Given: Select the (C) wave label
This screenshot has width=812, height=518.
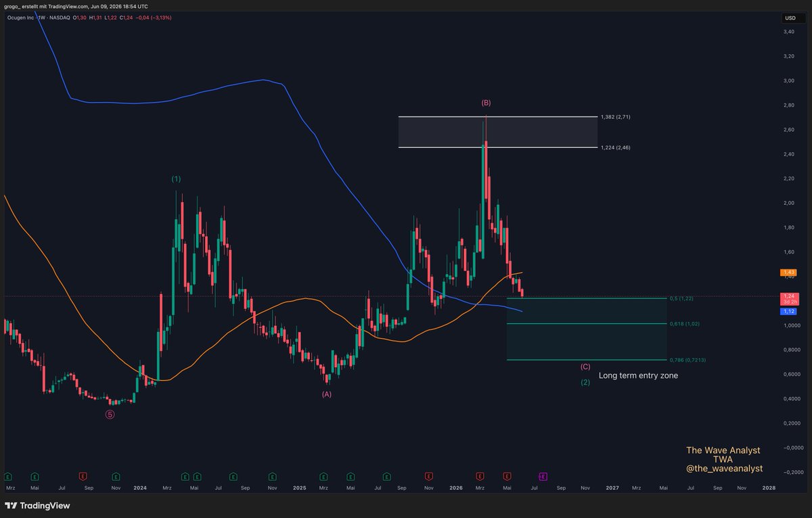Looking at the screenshot, I should [x=585, y=367].
